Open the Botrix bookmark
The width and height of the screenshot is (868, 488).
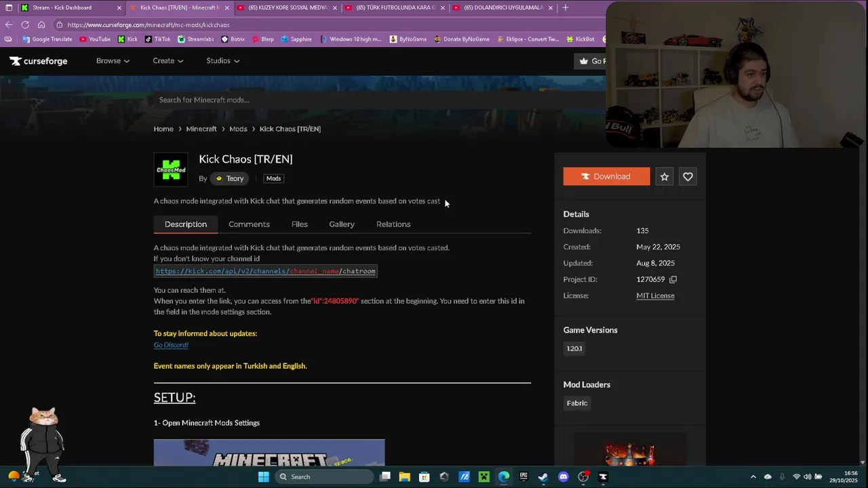click(233, 39)
